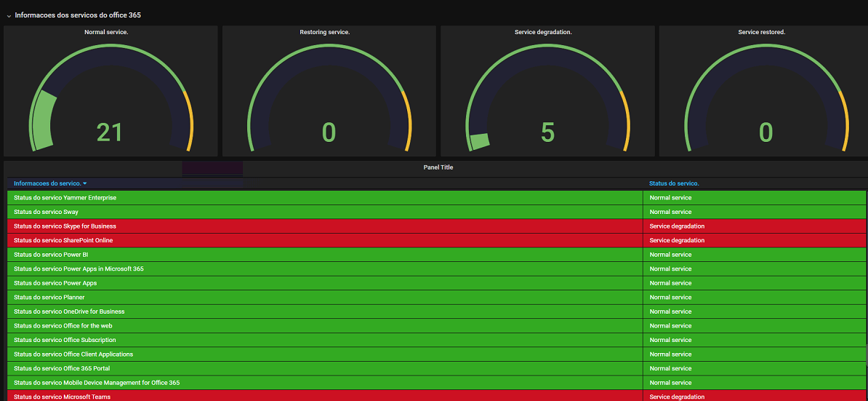Click Service degradation status for Microsoft Teams

coord(677,397)
